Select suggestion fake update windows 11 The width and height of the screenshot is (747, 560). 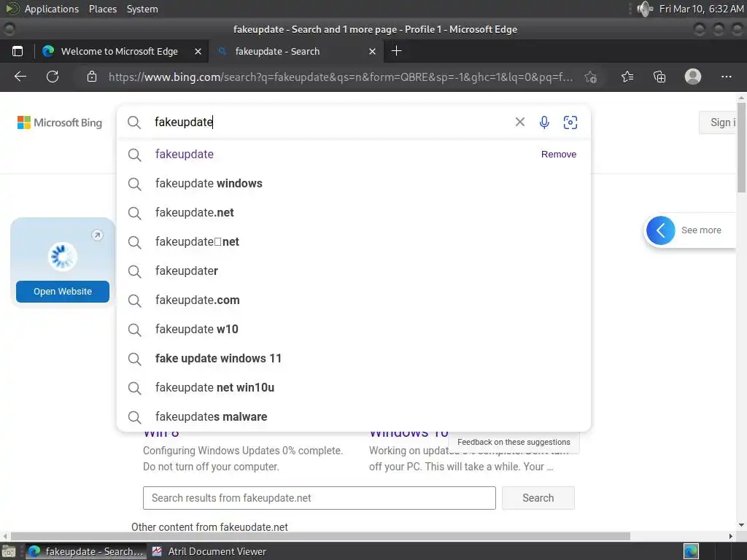tap(354, 358)
